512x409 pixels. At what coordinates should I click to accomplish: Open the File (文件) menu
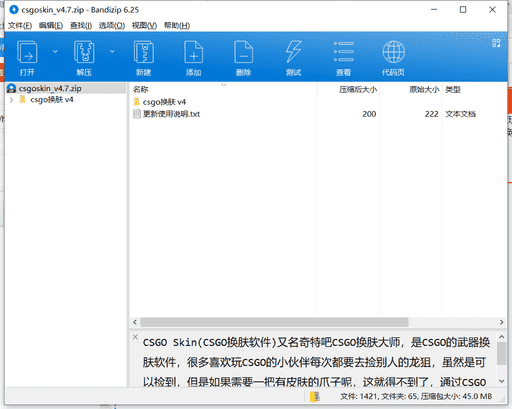20,26
